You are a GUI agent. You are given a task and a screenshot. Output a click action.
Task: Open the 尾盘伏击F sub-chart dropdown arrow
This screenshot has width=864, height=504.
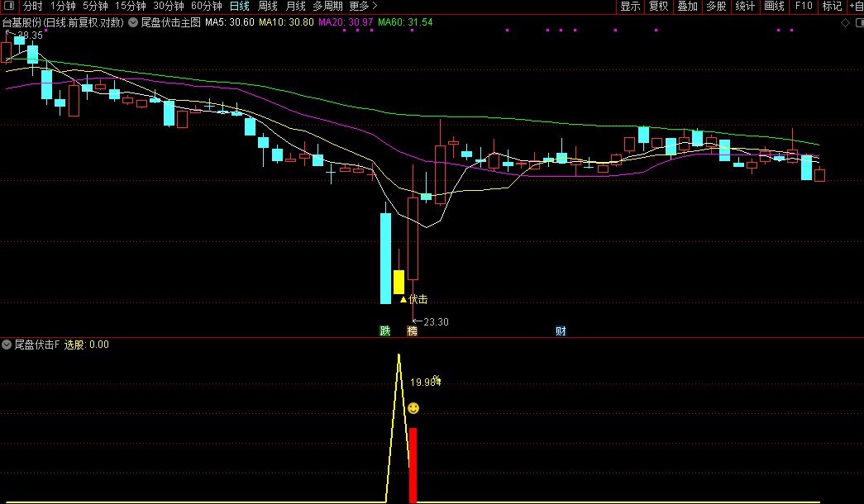(7, 345)
